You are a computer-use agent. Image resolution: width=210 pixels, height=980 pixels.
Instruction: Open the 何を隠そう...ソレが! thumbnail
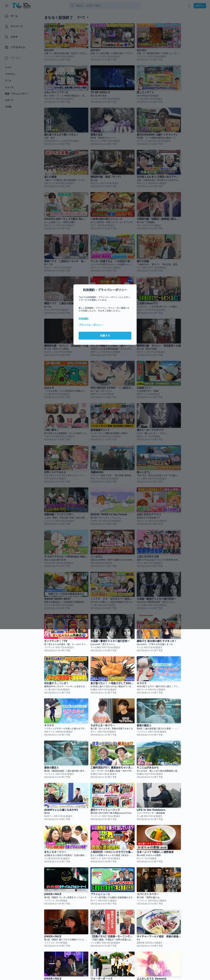pyautogui.click(x=66, y=668)
